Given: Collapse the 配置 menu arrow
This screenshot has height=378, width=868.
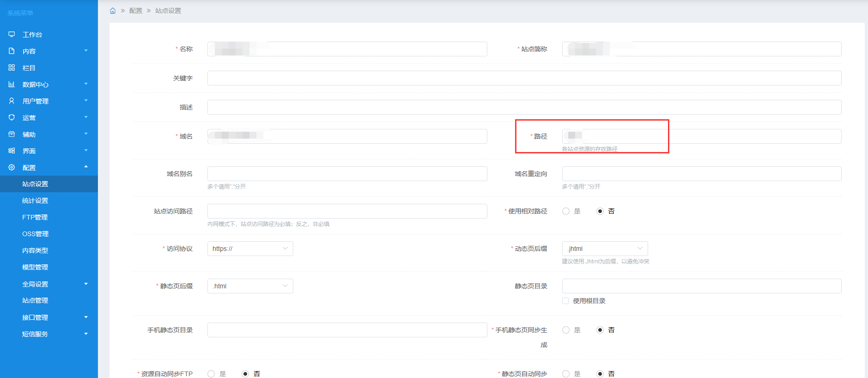Looking at the screenshot, I should [86, 167].
